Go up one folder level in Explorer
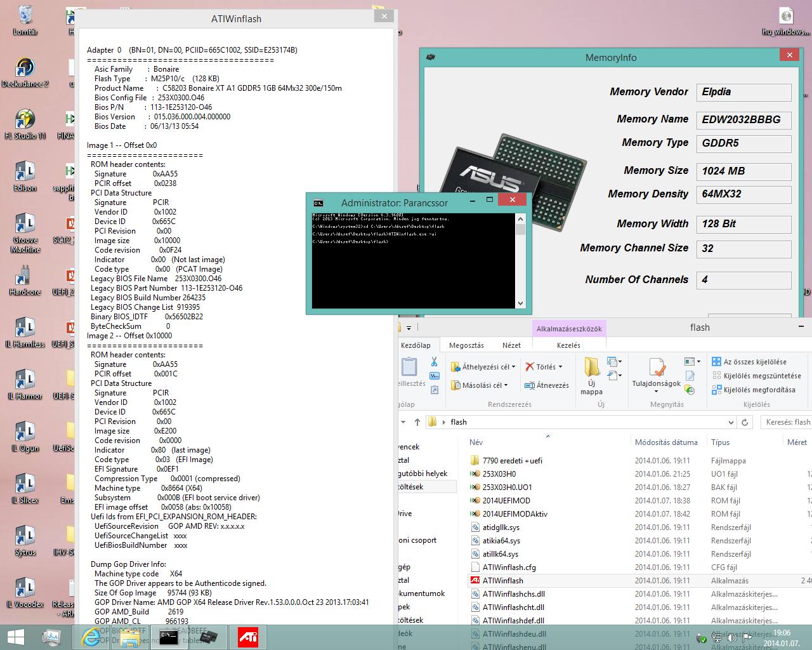 (417, 422)
